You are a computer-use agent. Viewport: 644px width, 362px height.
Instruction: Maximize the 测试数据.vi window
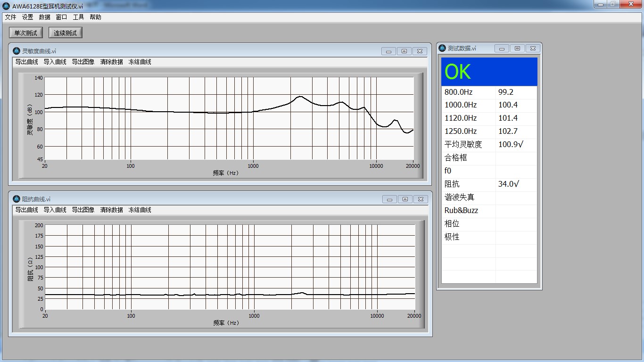pyautogui.click(x=517, y=49)
